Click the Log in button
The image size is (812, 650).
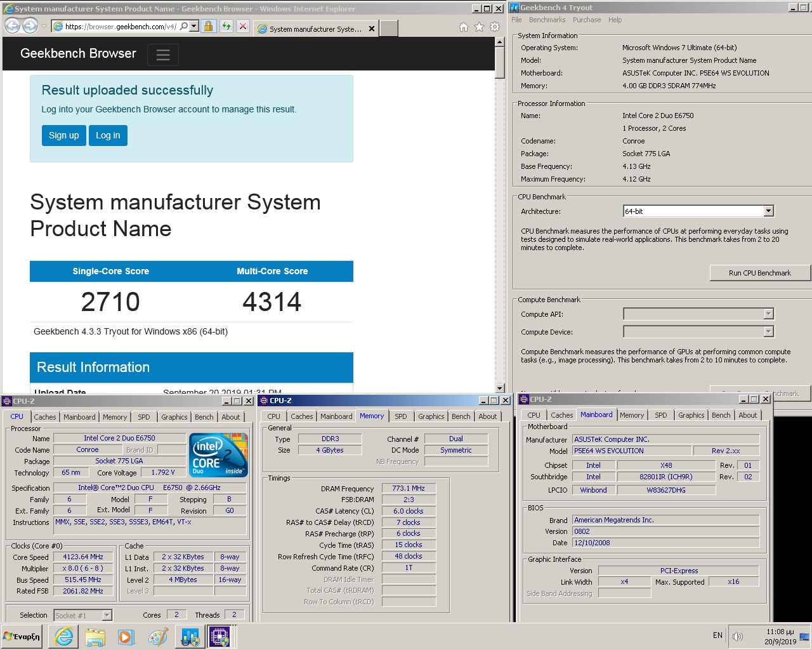(x=108, y=135)
